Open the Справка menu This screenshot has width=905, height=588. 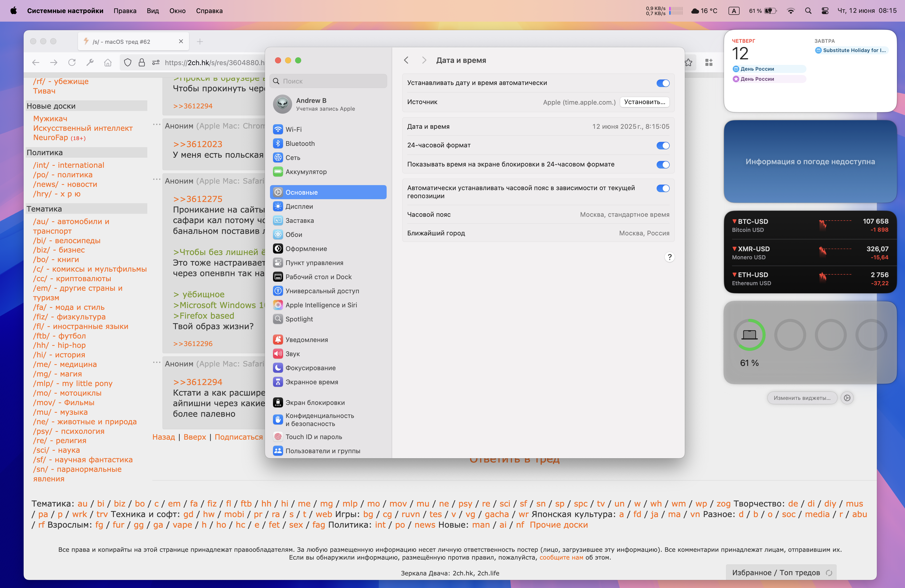click(209, 11)
